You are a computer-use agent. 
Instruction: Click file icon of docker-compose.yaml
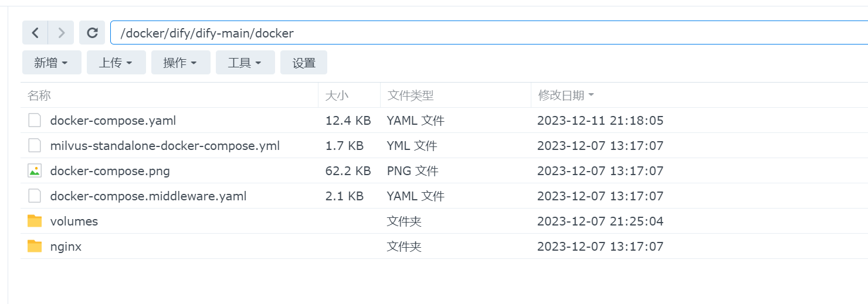click(35, 121)
